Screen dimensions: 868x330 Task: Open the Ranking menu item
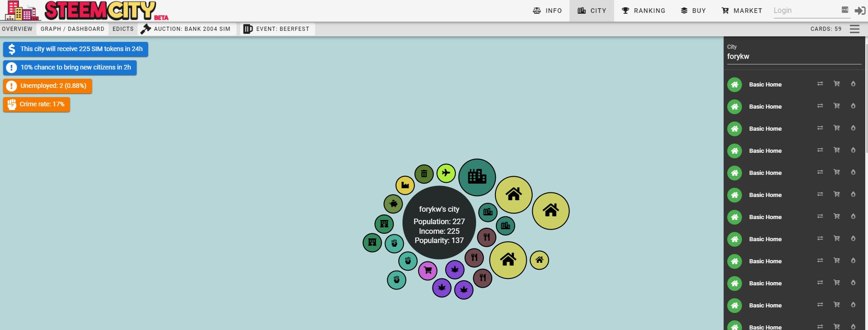click(644, 11)
